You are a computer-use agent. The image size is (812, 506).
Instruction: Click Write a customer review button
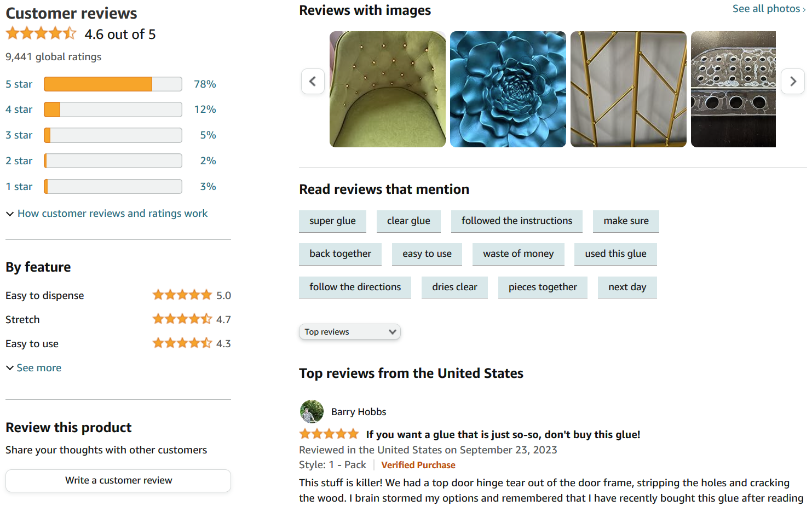(x=118, y=480)
